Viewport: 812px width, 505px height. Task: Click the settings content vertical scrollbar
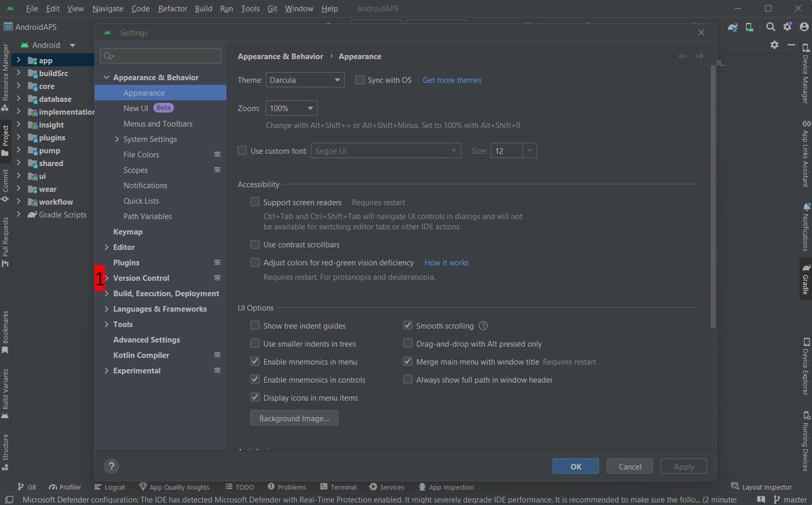[713, 197]
